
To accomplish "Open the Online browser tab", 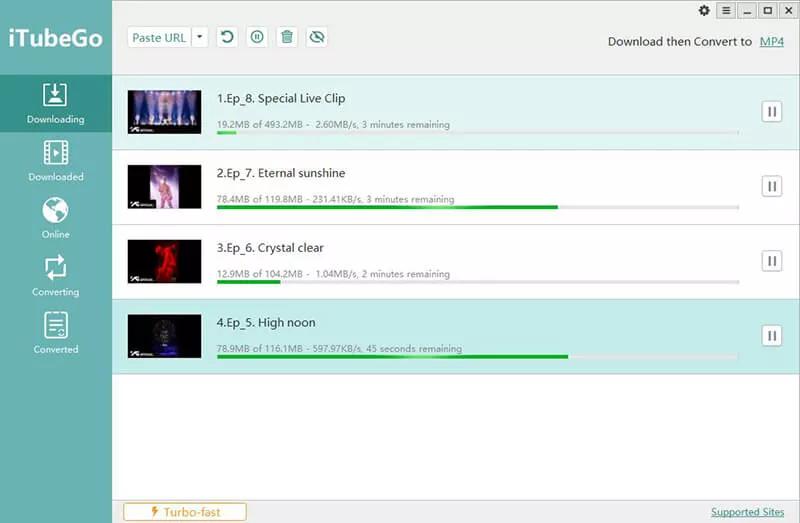I will pyautogui.click(x=56, y=218).
